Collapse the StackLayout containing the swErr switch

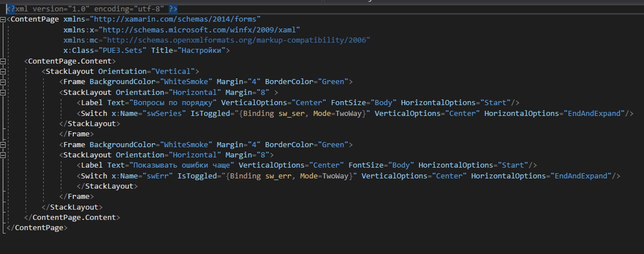tap(3, 155)
